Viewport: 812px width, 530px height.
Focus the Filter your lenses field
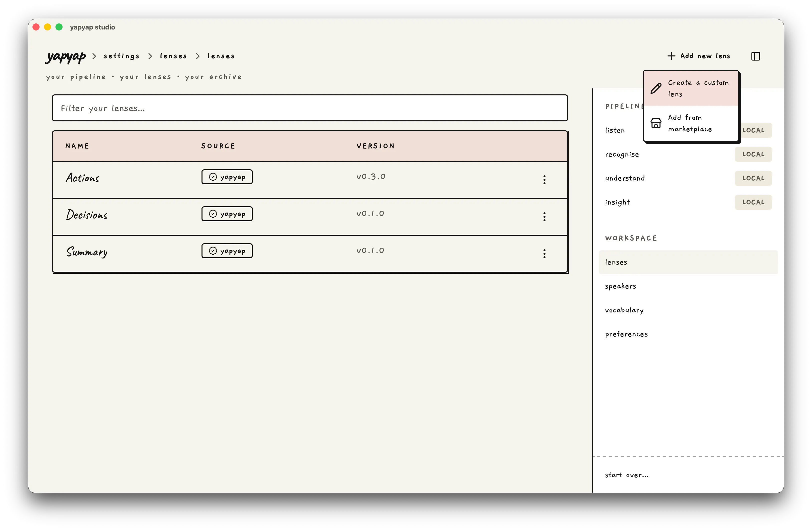pos(310,108)
